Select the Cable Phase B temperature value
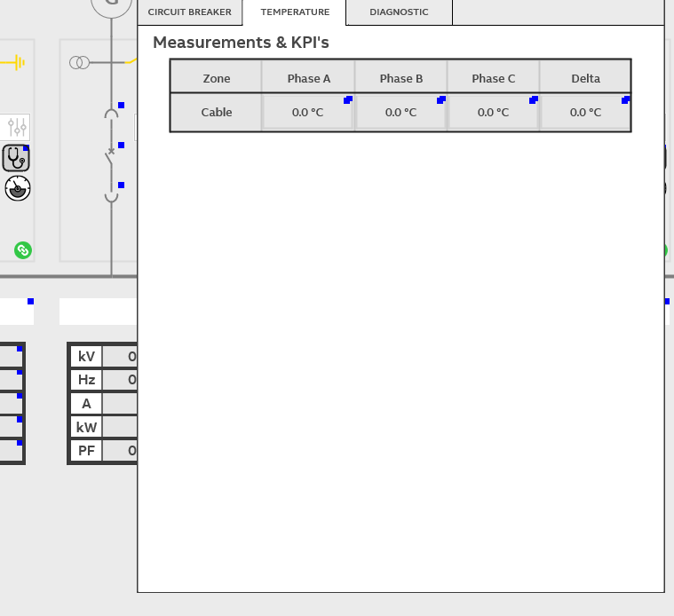The image size is (674, 616). [400, 113]
